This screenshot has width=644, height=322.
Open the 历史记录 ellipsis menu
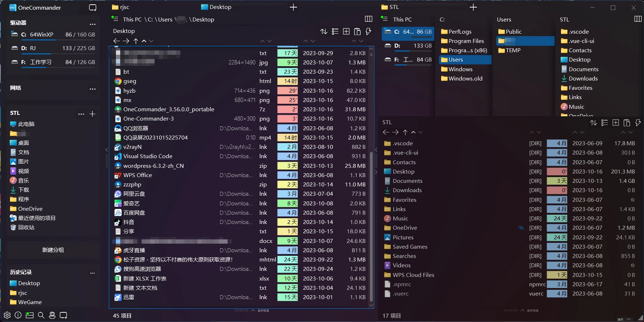93,273
